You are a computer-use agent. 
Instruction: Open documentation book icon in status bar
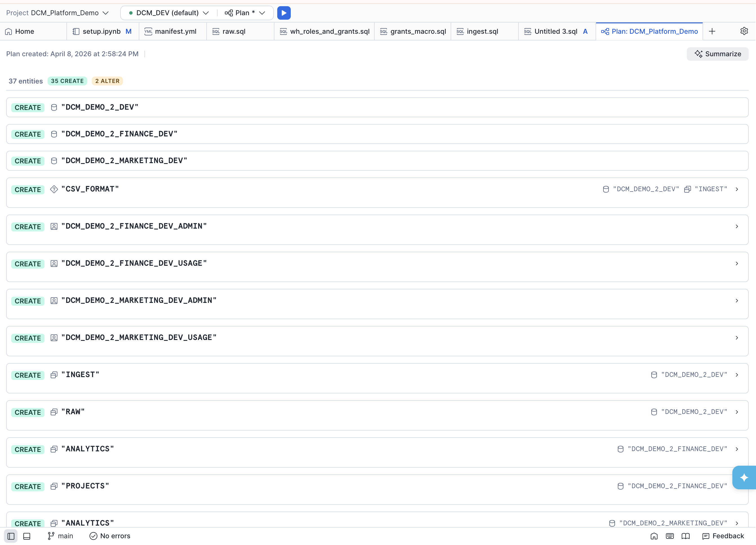(x=686, y=536)
